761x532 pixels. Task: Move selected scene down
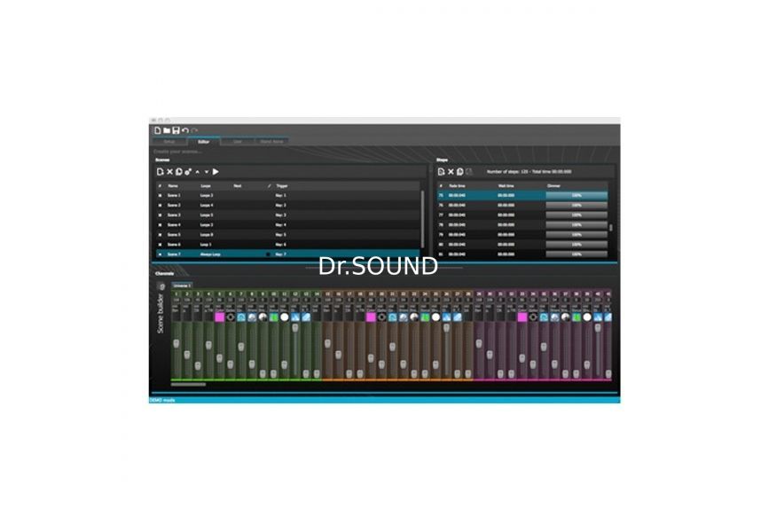click(x=207, y=172)
